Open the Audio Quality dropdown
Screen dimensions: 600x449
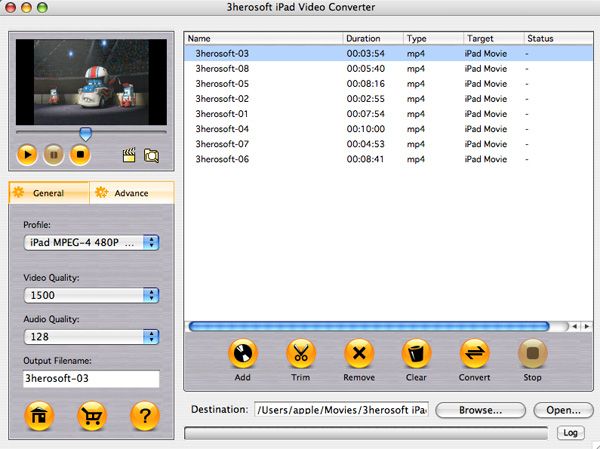tap(91, 337)
